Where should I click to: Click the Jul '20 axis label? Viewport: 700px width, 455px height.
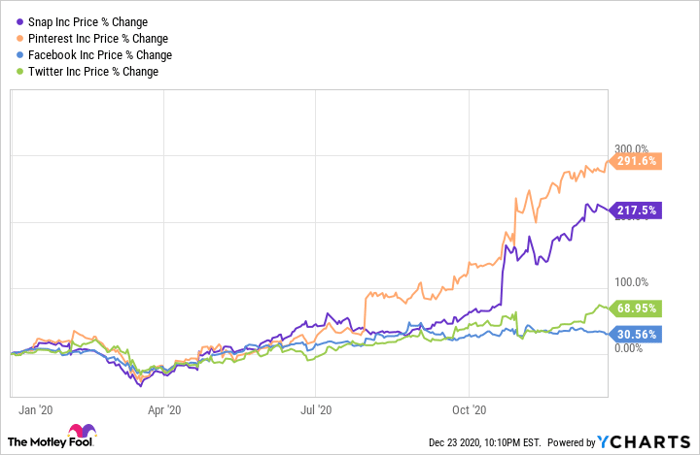(x=314, y=410)
